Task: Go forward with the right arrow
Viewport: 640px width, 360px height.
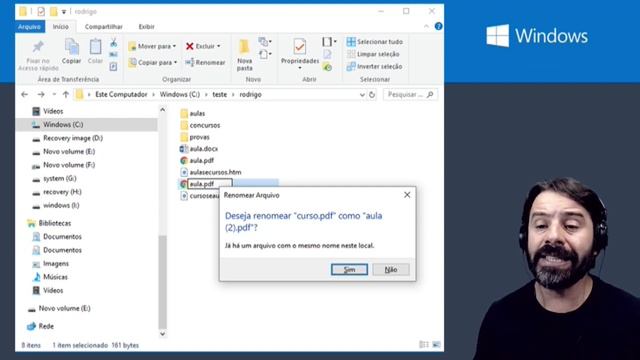Action: click(41, 94)
